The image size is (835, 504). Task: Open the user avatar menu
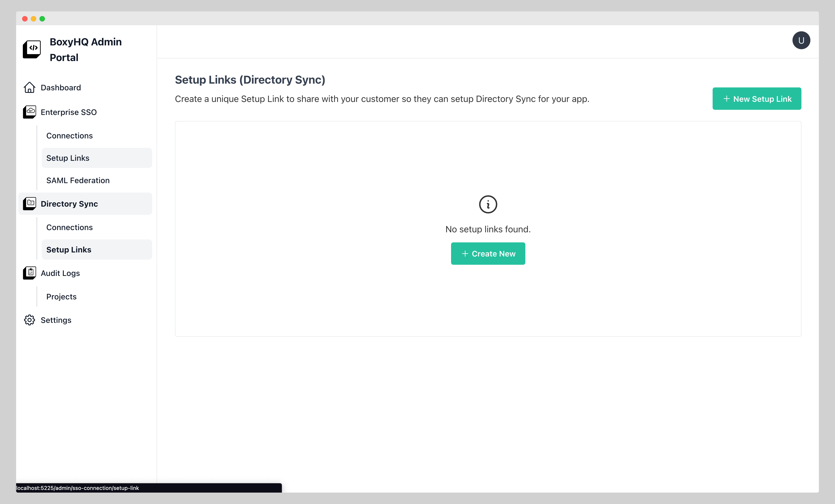point(801,40)
